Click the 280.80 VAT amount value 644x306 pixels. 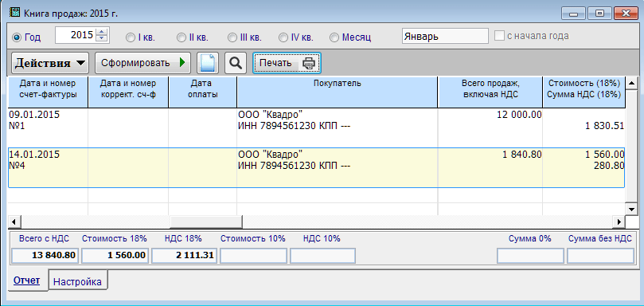click(x=609, y=167)
